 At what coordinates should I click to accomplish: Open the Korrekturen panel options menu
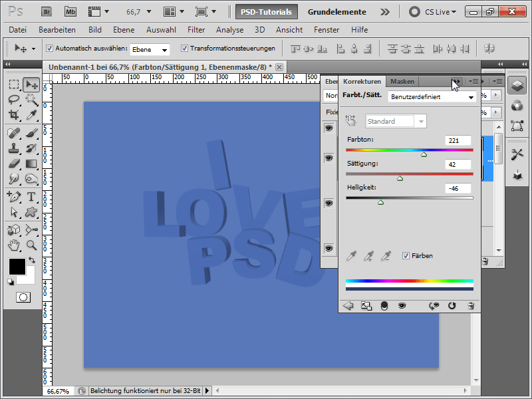point(473,81)
